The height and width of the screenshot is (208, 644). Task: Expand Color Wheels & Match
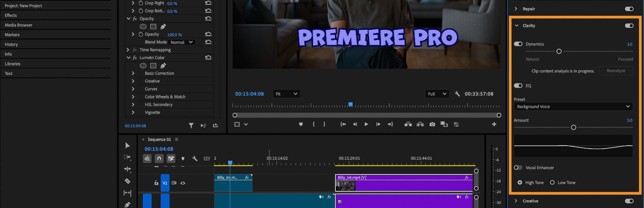(x=133, y=97)
